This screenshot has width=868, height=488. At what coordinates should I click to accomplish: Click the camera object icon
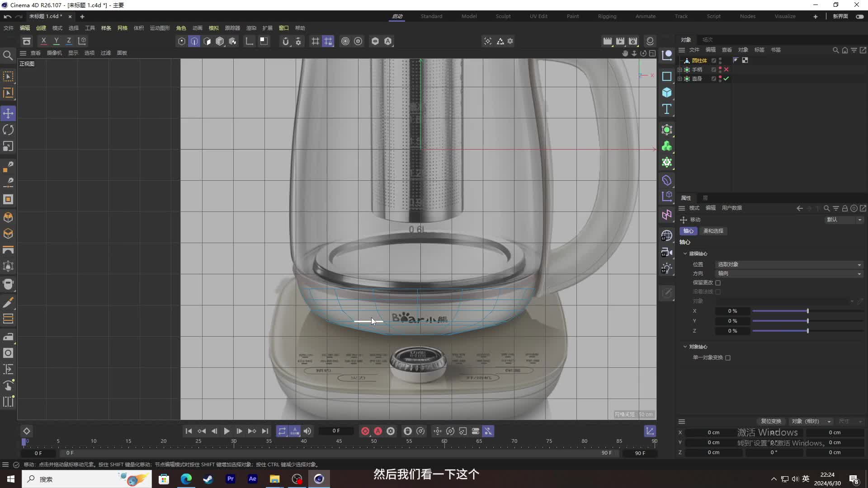[667, 252]
